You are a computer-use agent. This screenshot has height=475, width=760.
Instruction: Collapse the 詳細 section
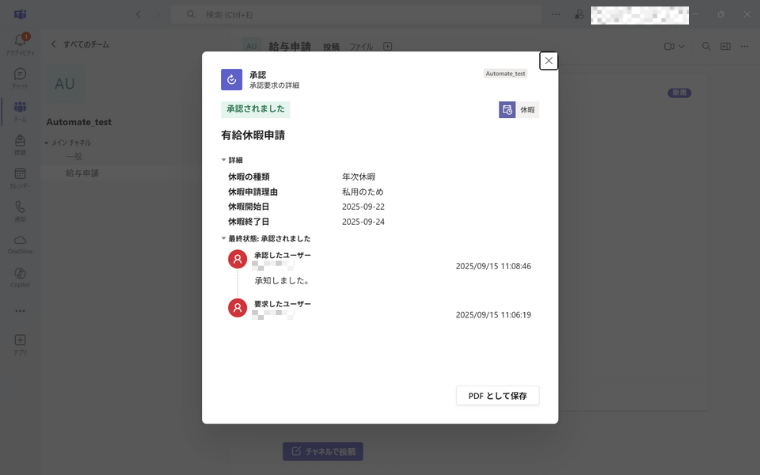point(224,160)
